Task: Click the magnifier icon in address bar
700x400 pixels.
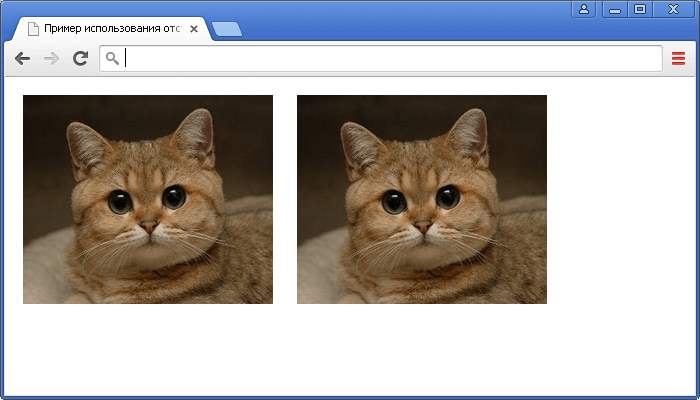Action: point(112,59)
